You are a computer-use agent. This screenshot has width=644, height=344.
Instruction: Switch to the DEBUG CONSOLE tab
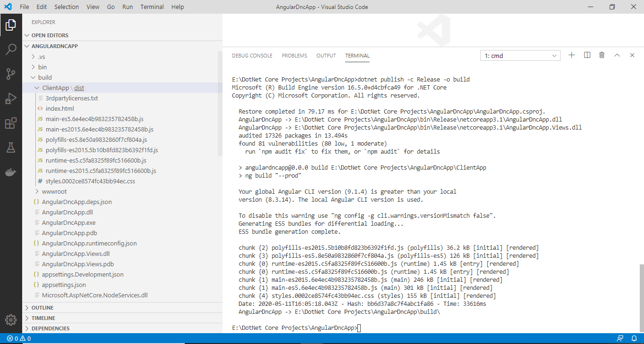[252, 56]
